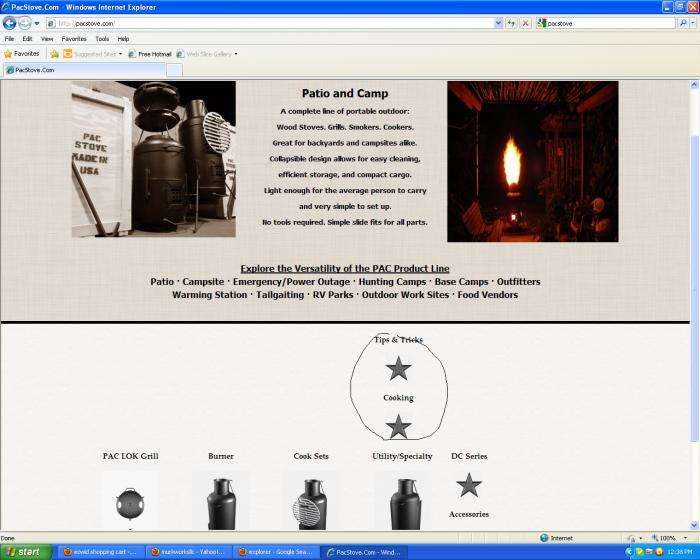This screenshot has width=700, height=560.
Task: Click the star icon below Cooking
Action: click(x=398, y=426)
